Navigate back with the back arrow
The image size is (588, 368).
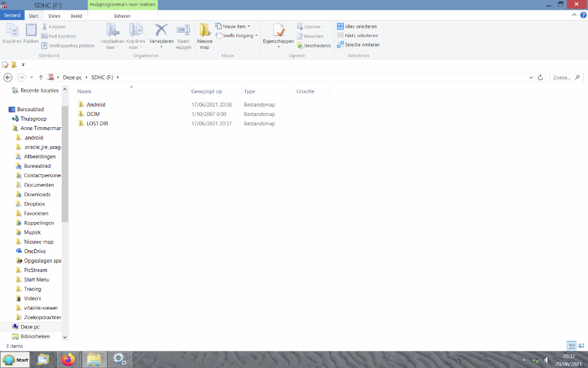pos(8,77)
